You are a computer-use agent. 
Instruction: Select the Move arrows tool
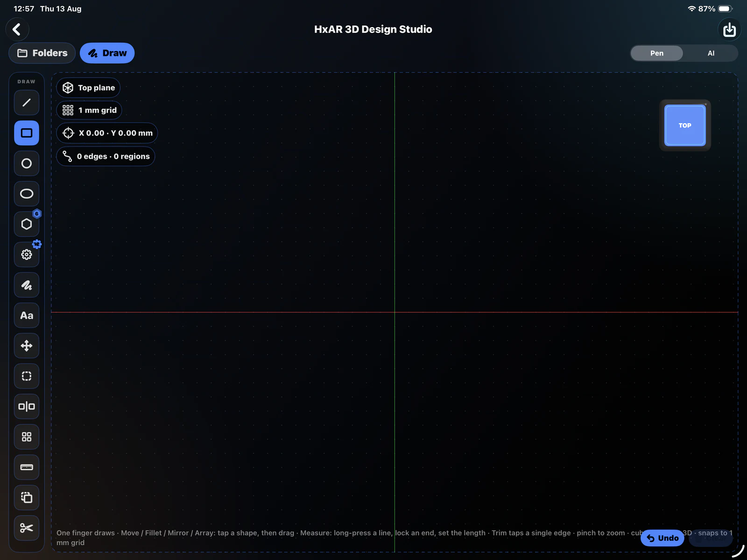click(x=27, y=346)
